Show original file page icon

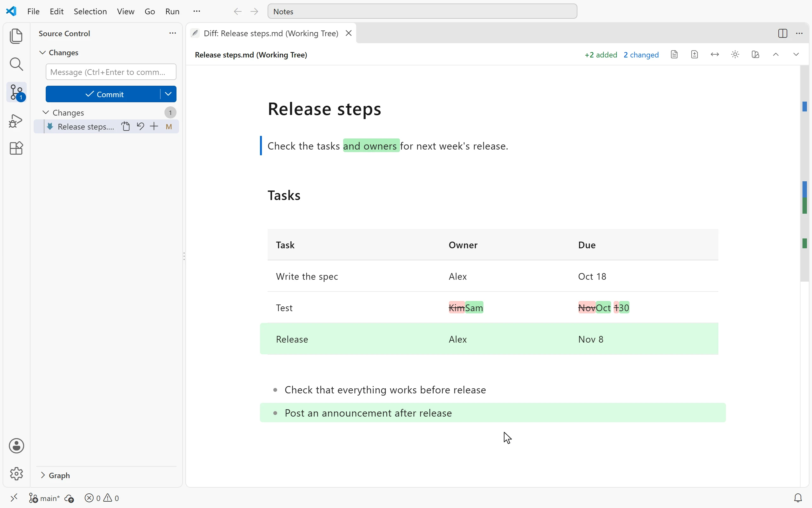tap(674, 54)
